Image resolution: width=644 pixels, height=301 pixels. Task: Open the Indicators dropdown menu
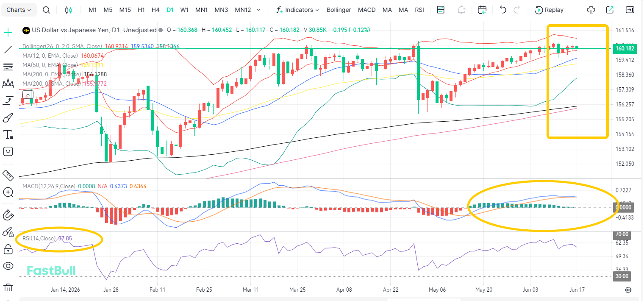click(x=297, y=10)
